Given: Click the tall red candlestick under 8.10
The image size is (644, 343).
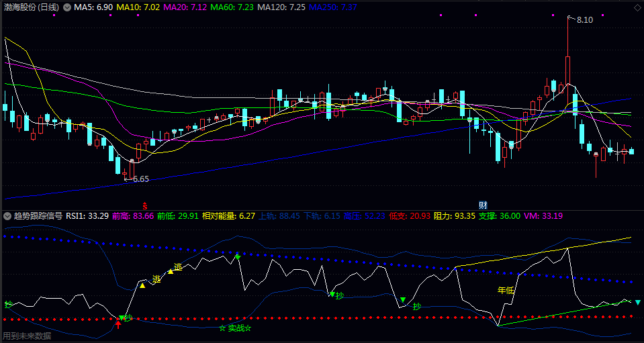Looking at the screenshot, I should (567, 70).
